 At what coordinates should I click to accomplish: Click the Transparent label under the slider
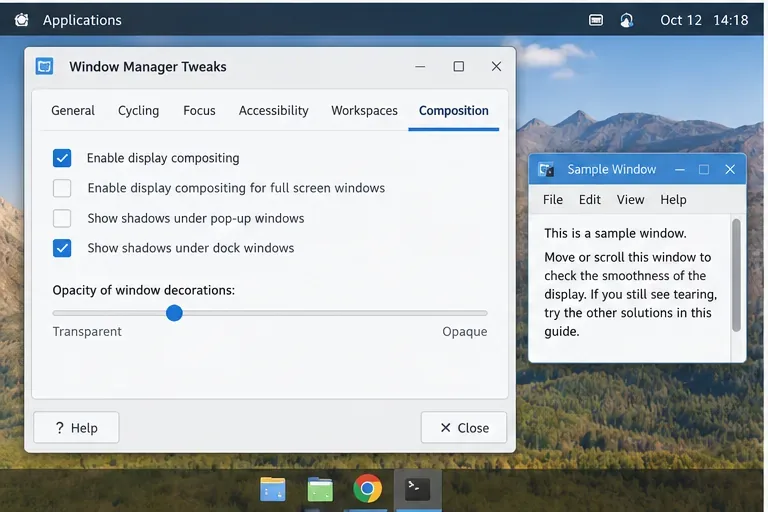click(x=87, y=332)
